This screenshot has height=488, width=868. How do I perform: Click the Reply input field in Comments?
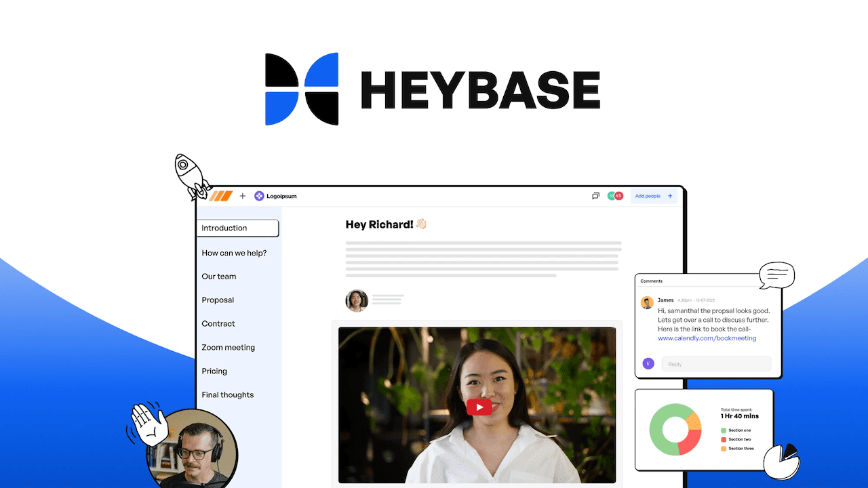click(716, 364)
